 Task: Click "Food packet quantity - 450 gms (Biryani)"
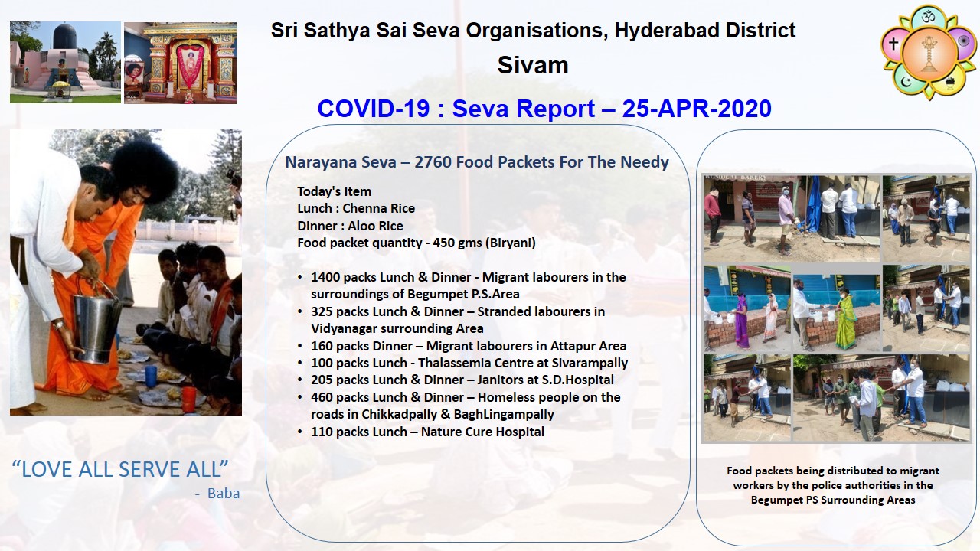point(416,243)
